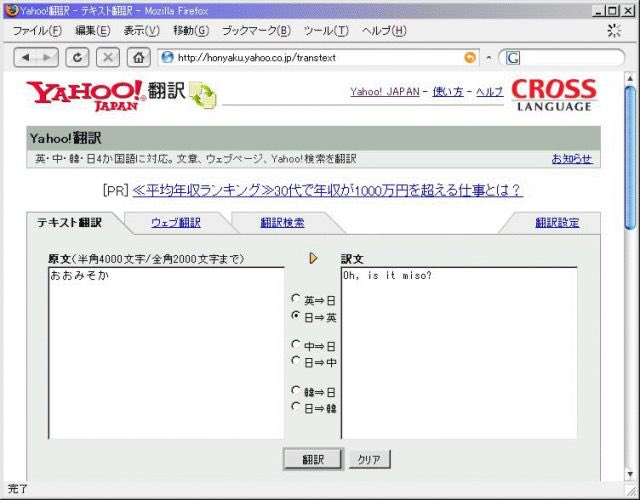Select 日⇒中 translation direction
The width and height of the screenshot is (640, 500).
[296, 361]
